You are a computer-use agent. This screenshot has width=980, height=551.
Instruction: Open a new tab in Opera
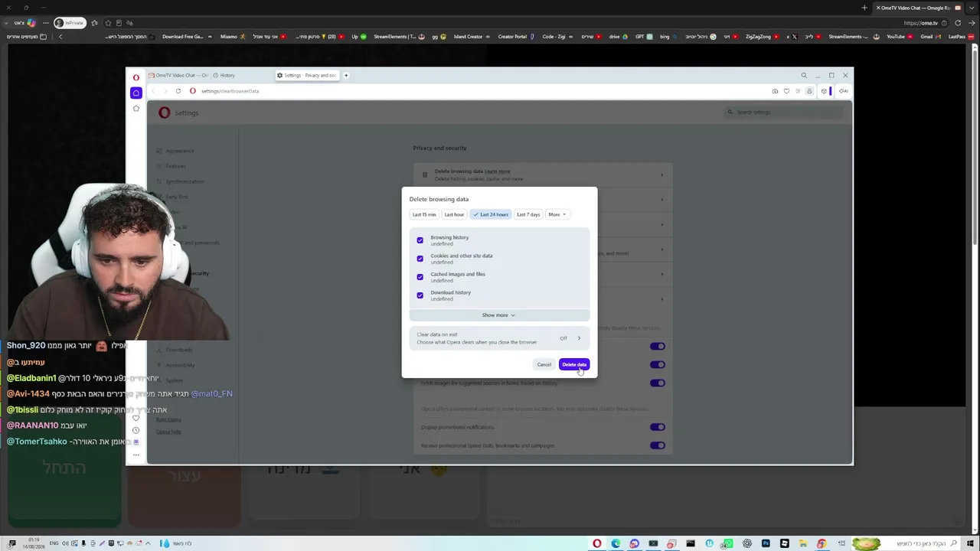(x=345, y=75)
